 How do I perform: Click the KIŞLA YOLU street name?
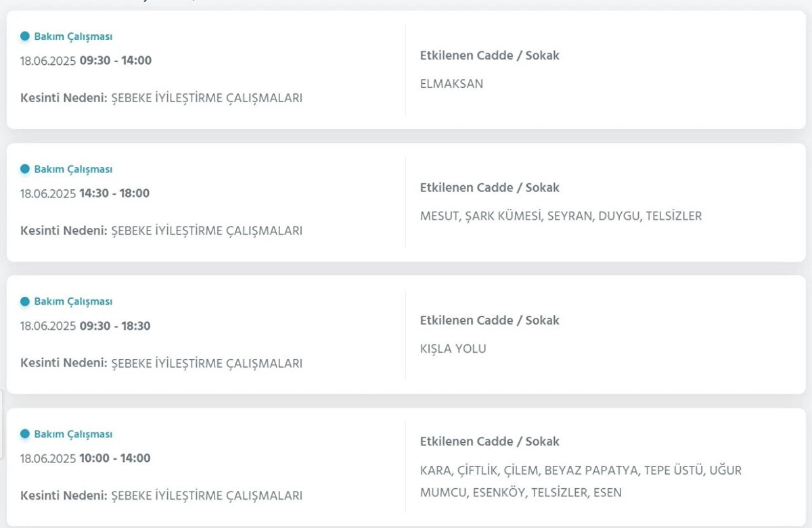tap(453, 349)
